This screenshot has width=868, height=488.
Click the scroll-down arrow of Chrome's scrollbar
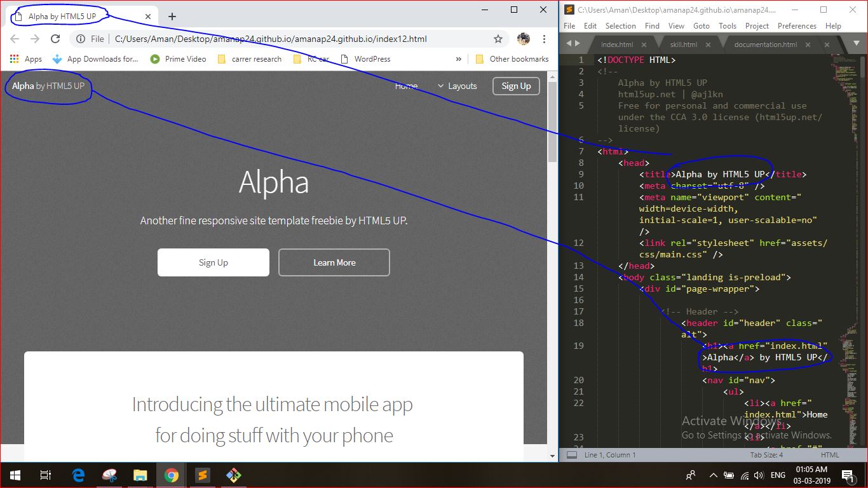[552, 456]
